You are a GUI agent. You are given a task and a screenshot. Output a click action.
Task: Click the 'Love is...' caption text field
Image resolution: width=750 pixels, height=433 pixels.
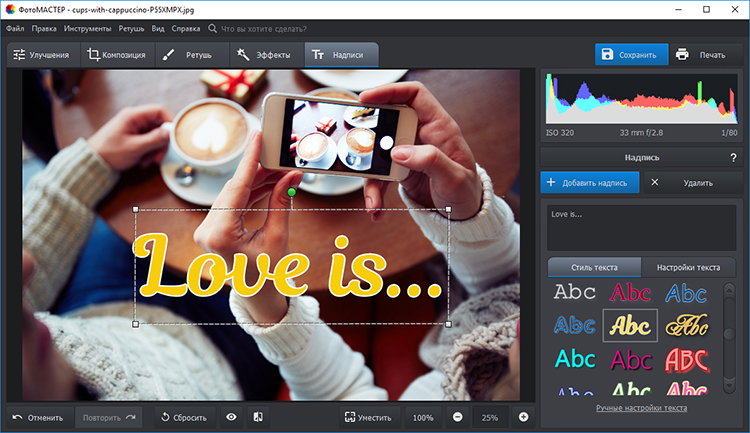point(641,227)
